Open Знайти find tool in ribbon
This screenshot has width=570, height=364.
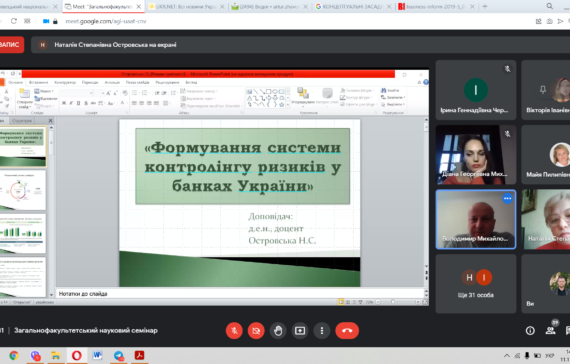coord(390,90)
